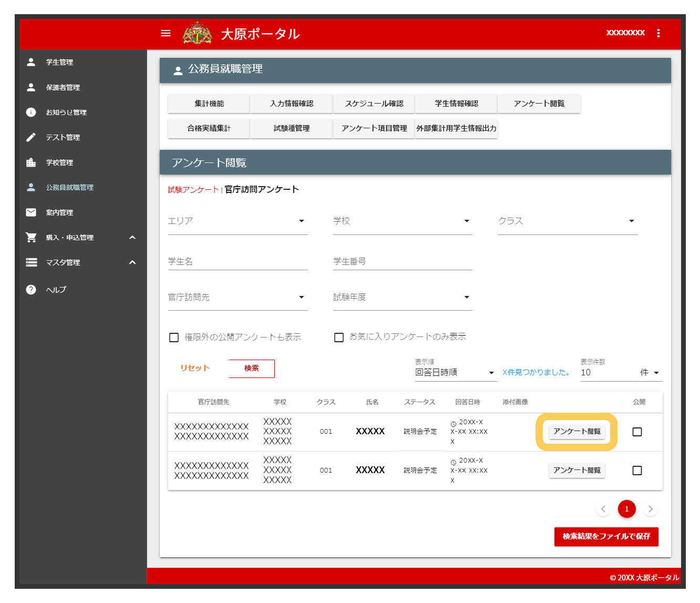Open お知らせ管理 info icon in sidebar
The image size is (700, 603).
31,112
